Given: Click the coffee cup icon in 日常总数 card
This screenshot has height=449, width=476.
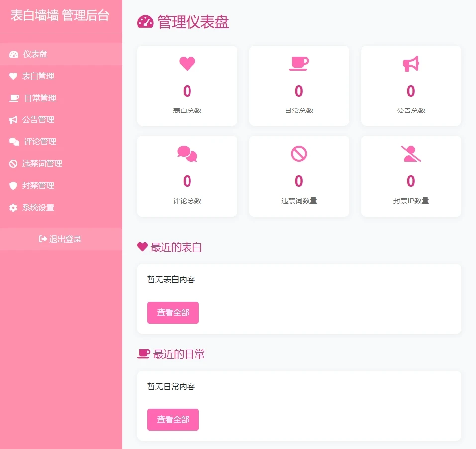Looking at the screenshot, I should click(x=299, y=64).
